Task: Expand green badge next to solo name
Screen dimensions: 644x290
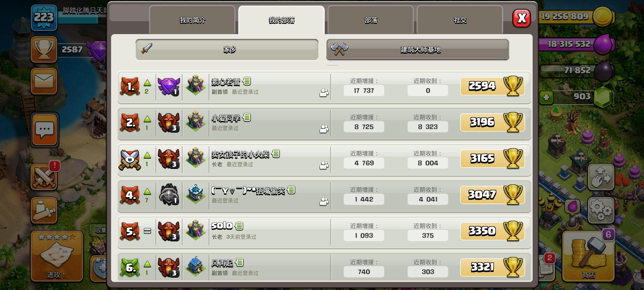Action: point(239,226)
